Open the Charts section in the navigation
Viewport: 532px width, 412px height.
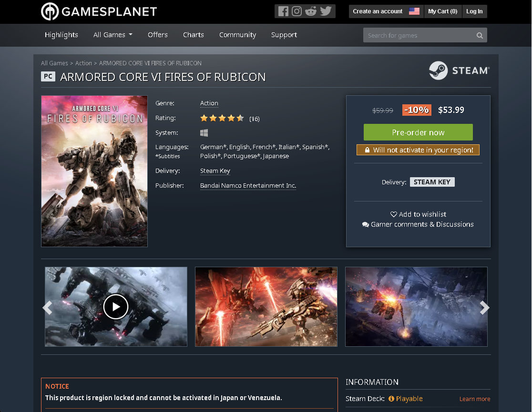193,35
